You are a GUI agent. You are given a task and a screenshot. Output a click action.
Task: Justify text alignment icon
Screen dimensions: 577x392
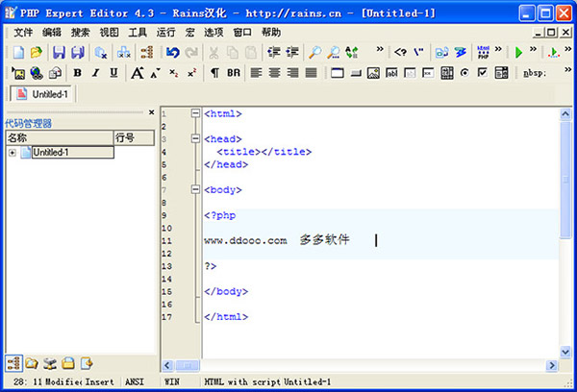point(312,73)
